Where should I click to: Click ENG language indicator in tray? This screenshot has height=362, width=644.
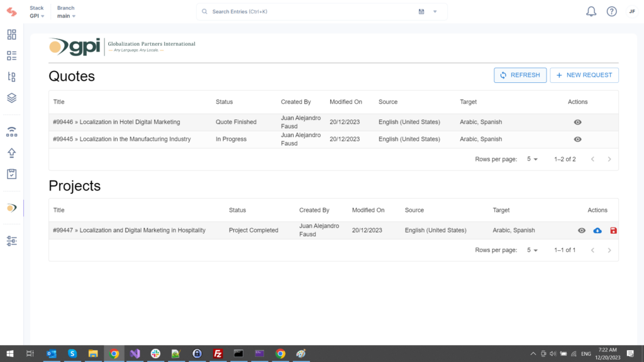coord(586,353)
